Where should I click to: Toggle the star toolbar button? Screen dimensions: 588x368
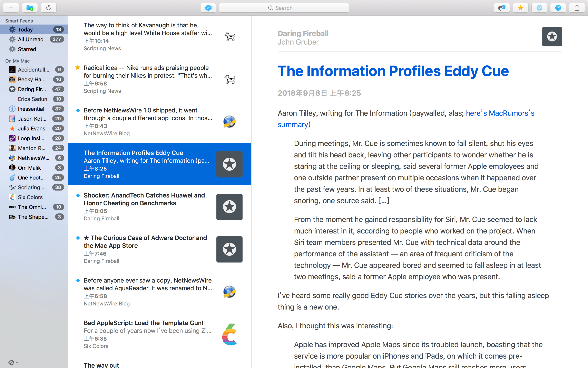click(x=520, y=8)
